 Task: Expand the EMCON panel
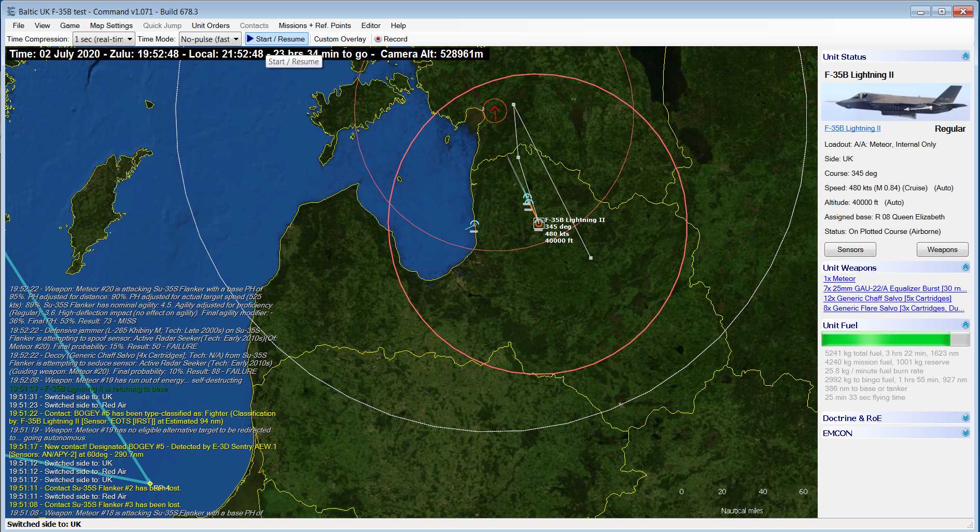[965, 433]
